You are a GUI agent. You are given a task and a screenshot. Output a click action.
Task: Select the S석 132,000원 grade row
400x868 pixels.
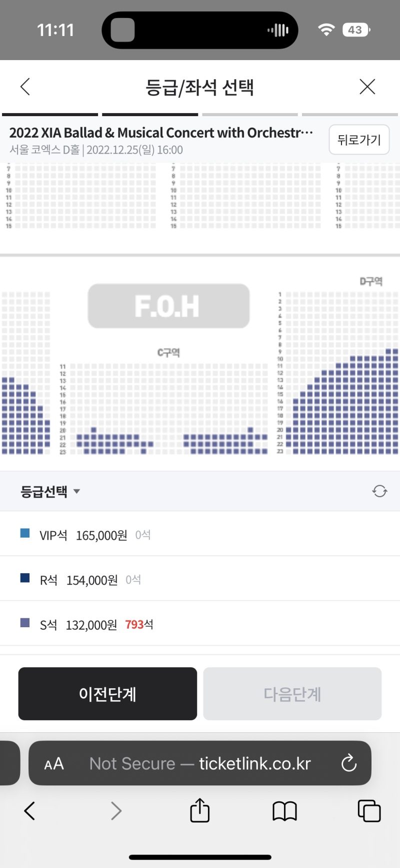coord(200,624)
